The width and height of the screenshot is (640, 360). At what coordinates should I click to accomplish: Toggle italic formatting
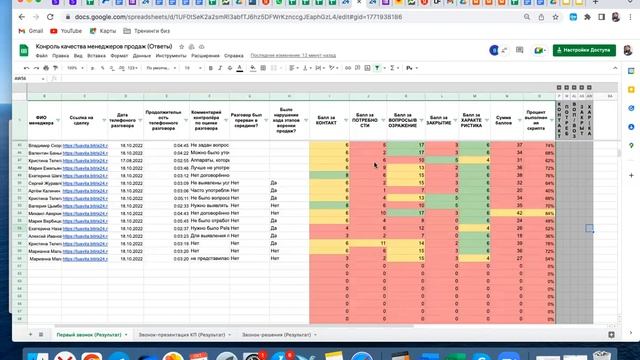[x=220, y=68]
